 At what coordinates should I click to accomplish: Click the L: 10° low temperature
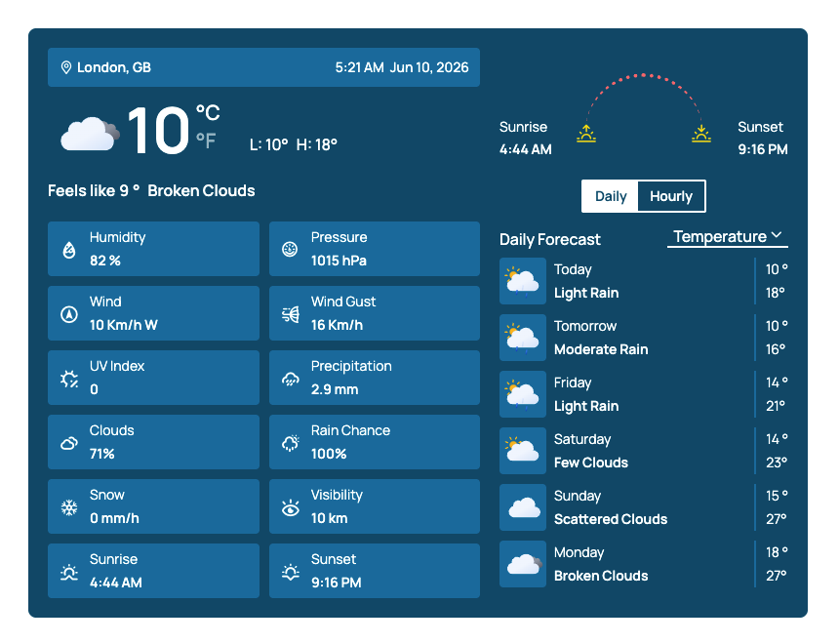(269, 144)
